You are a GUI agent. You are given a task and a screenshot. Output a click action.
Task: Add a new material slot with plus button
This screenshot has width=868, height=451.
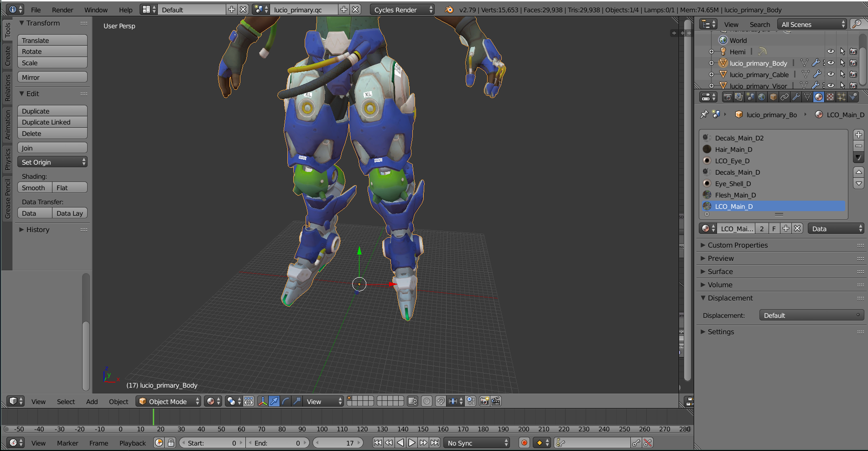click(x=858, y=135)
